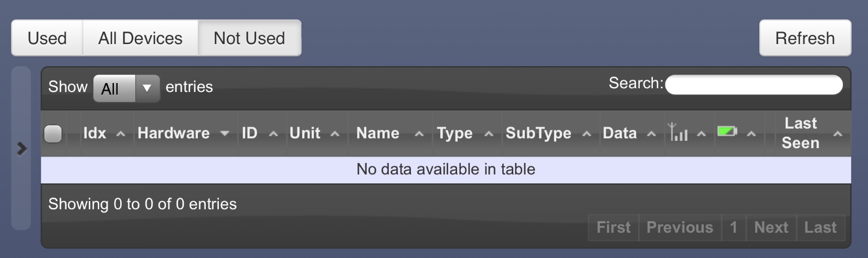This screenshot has height=258, width=868.
Task: Expand the left side panel arrow
Action: pos(22,149)
